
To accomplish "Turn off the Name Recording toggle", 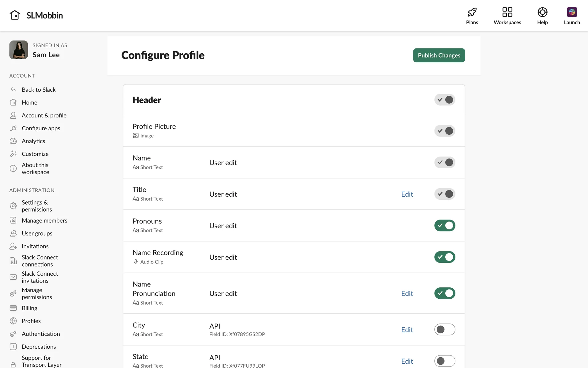I will [x=445, y=257].
